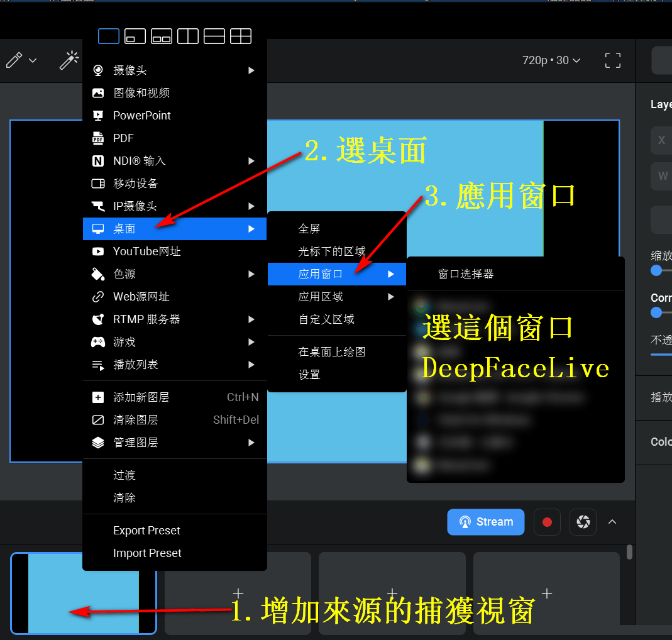Image resolution: width=672 pixels, height=640 pixels.
Task: Select 清除 in the context menu
Action: pyautogui.click(x=174, y=498)
